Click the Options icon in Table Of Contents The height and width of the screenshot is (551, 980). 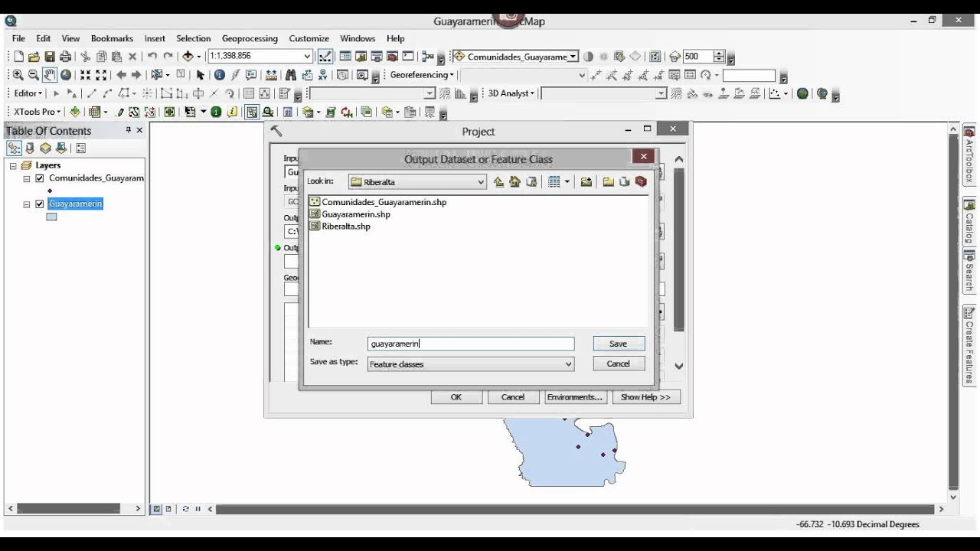[x=80, y=148]
